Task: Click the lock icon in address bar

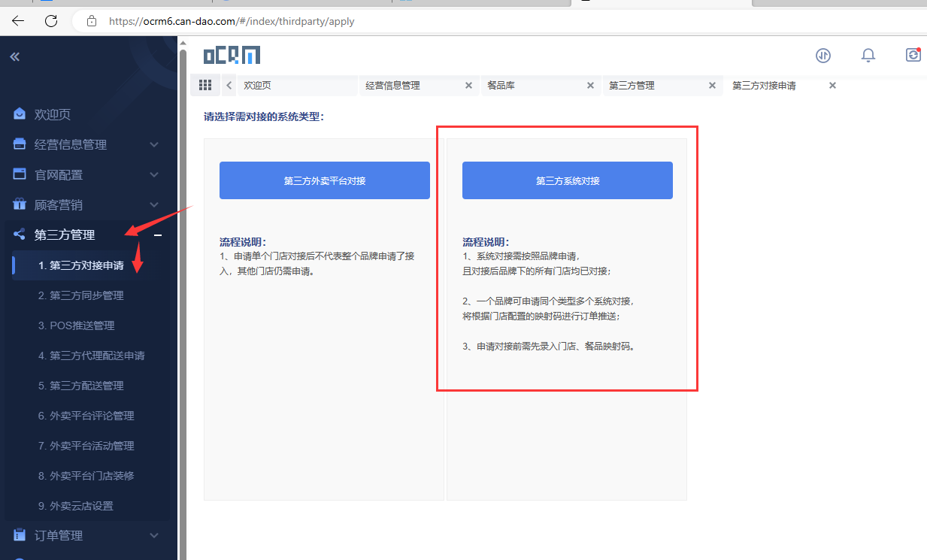Action: click(x=92, y=21)
